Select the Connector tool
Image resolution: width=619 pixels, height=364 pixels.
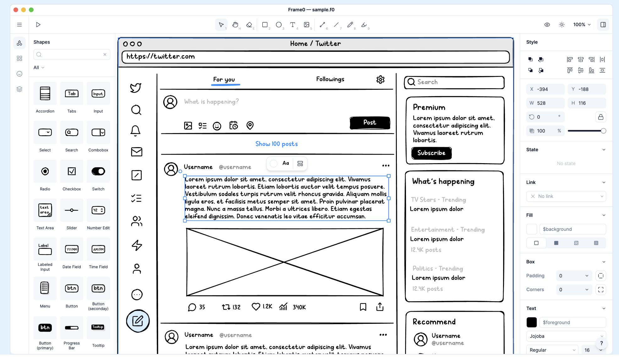point(322,25)
